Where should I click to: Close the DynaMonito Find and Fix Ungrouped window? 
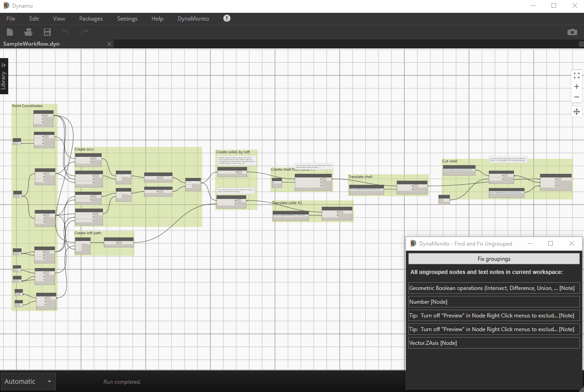[571, 244]
